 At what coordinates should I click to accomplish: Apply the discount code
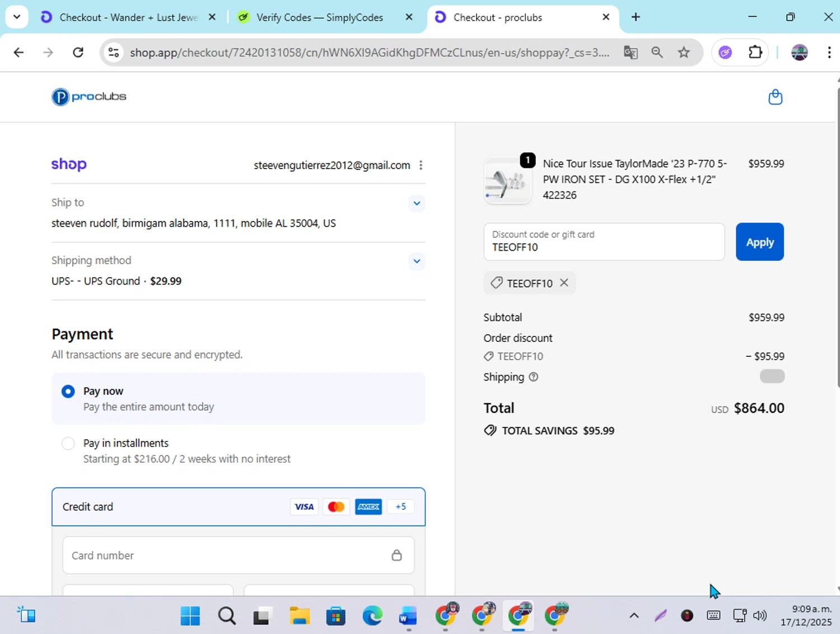coord(760,242)
